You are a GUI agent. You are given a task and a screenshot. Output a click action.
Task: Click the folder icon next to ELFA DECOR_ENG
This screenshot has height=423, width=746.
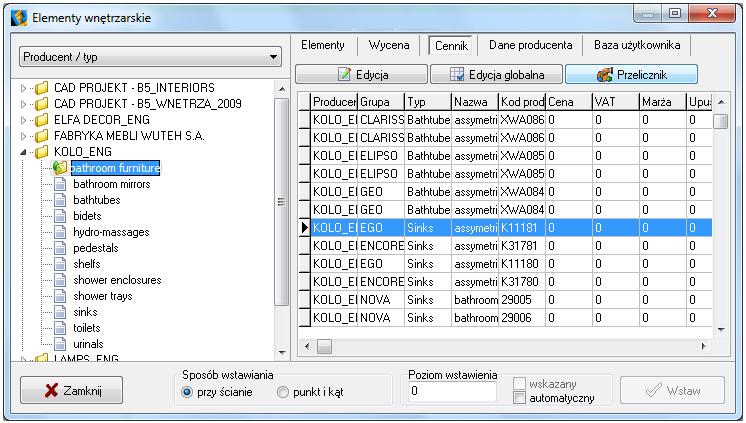click(x=42, y=120)
